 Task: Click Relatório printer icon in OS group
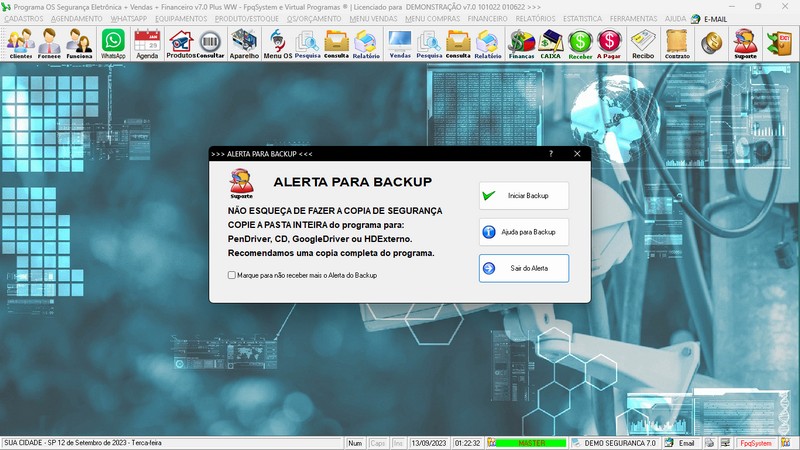click(x=366, y=44)
